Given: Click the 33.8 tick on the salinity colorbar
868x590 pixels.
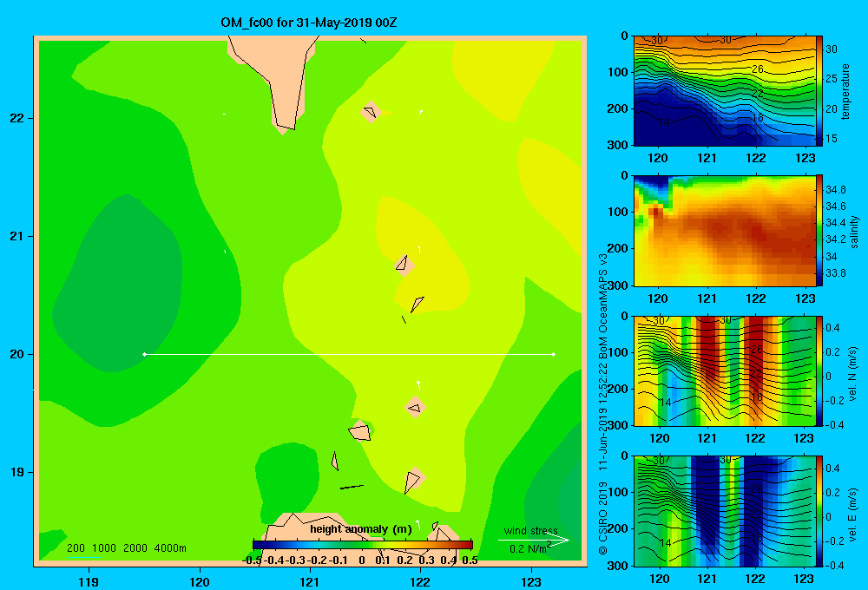Looking at the screenshot, I should tap(835, 272).
